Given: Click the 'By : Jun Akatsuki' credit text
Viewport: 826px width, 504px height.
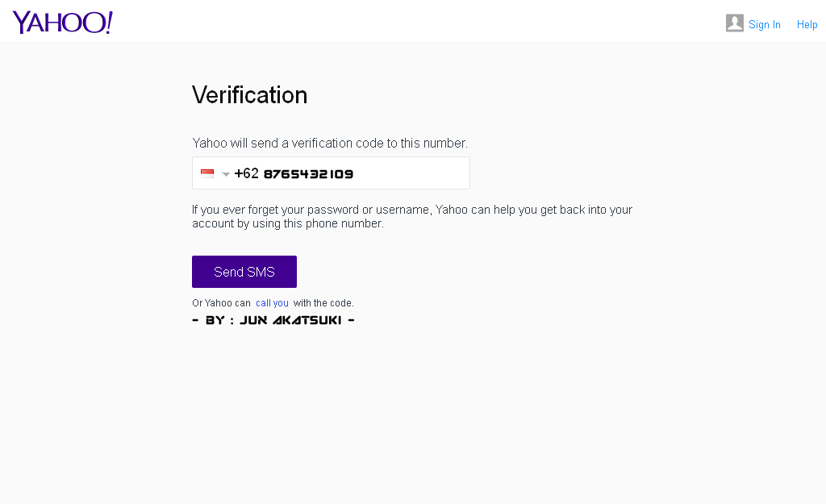Looking at the screenshot, I should point(273,320).
